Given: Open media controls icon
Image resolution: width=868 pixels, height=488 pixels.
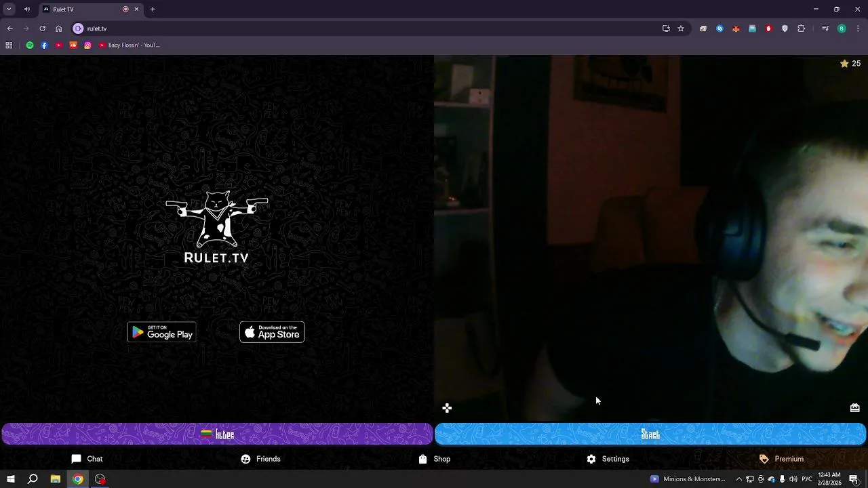Looking at the screenshot, I should [825, 28].
